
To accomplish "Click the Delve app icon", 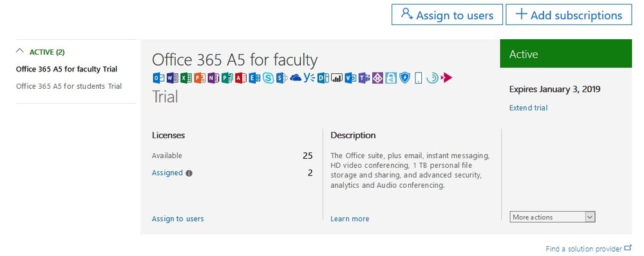I will [x=323, y=78].
